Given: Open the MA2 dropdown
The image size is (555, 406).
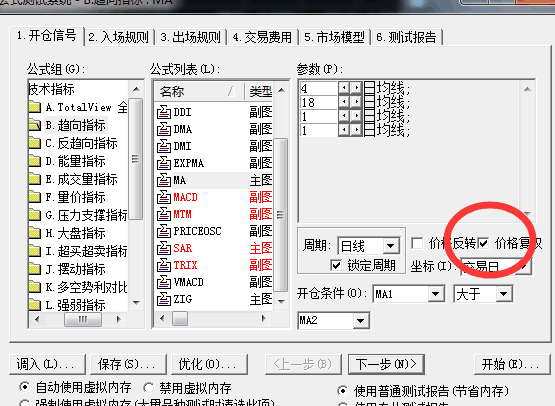Looking at the screenshot, I should coord(361,321).
